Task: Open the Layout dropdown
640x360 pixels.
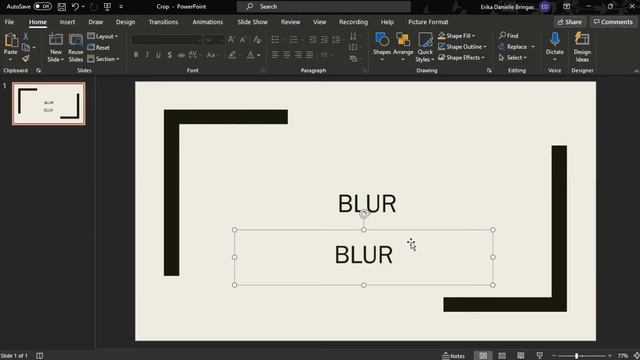Action: click(x=102, y=36)
